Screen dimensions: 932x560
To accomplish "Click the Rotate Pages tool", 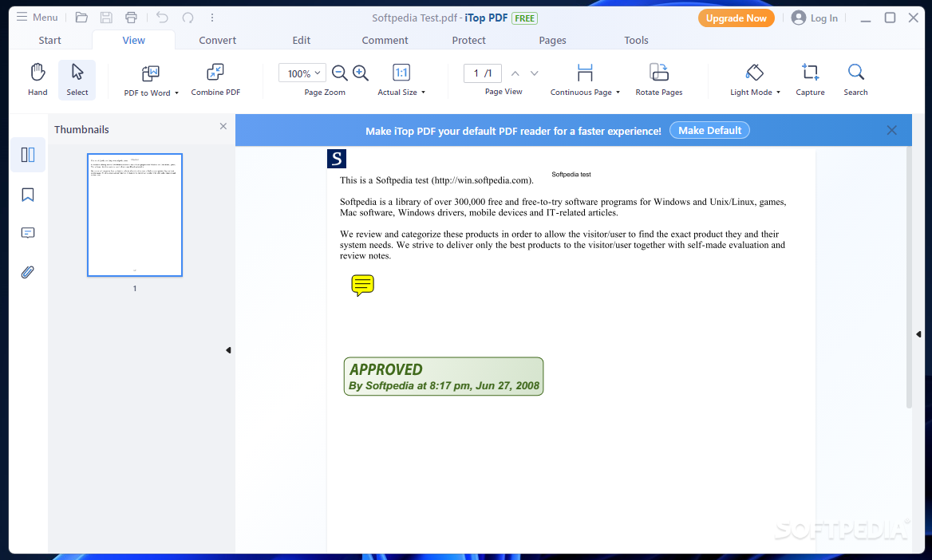I will pos(658,79).
